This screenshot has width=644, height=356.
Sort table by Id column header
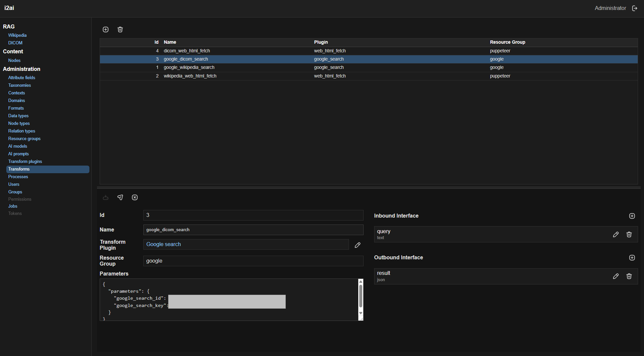156,42
